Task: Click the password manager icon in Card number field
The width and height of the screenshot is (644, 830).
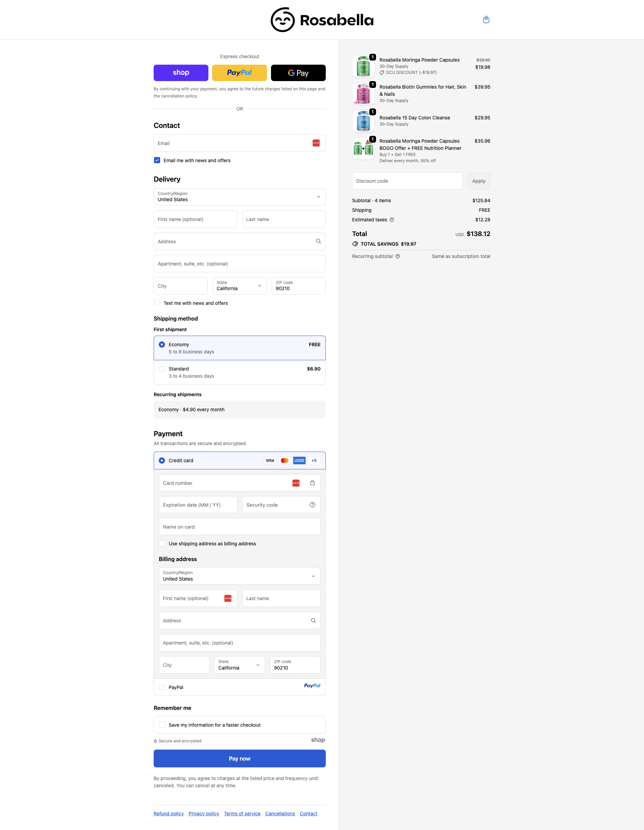Action: [296, 483]
